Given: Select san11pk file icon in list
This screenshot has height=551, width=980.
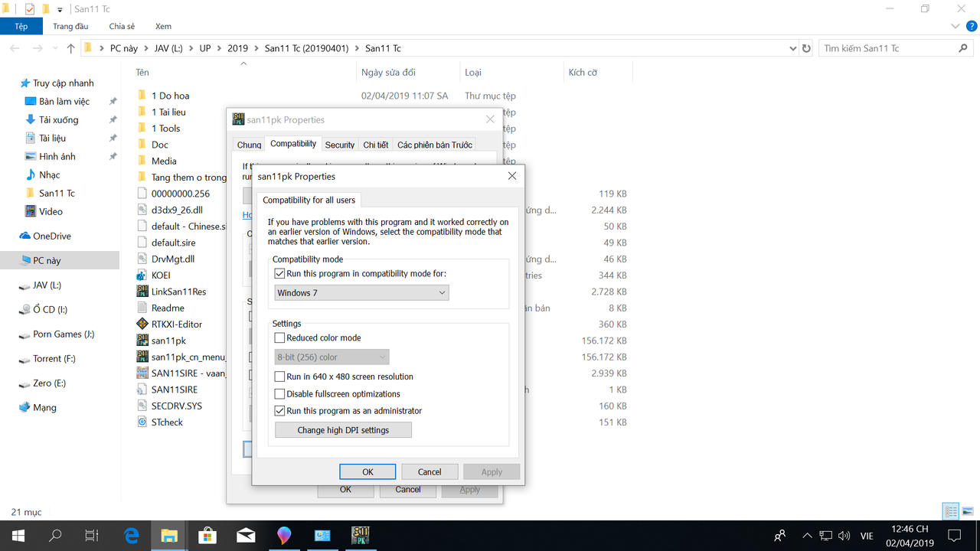Looking at the screenshot, I should 142,340.
